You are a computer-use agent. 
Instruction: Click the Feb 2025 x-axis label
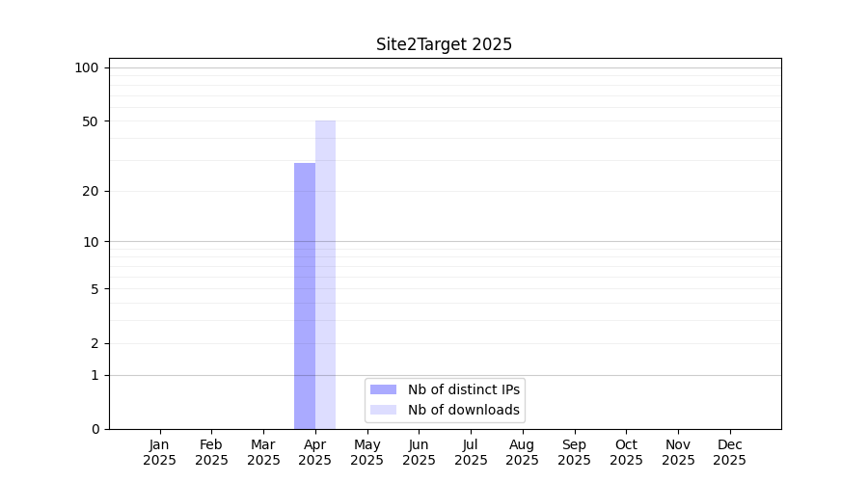click(x=211, y=452)
